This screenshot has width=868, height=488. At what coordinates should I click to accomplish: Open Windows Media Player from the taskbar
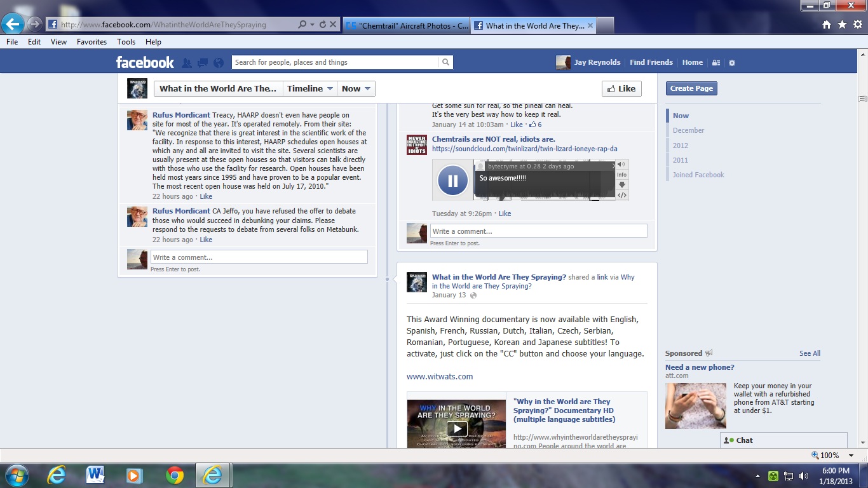click(x=134, y=475)
